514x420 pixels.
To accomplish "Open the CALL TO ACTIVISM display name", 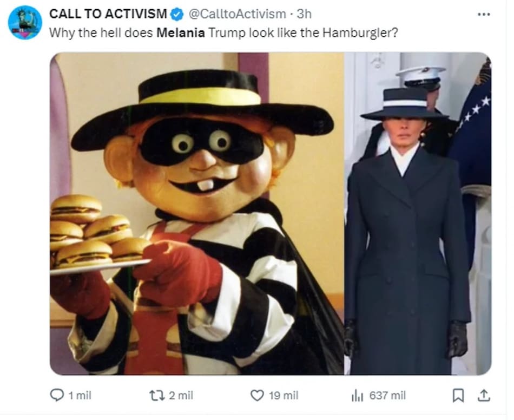I will pos(108,14).
